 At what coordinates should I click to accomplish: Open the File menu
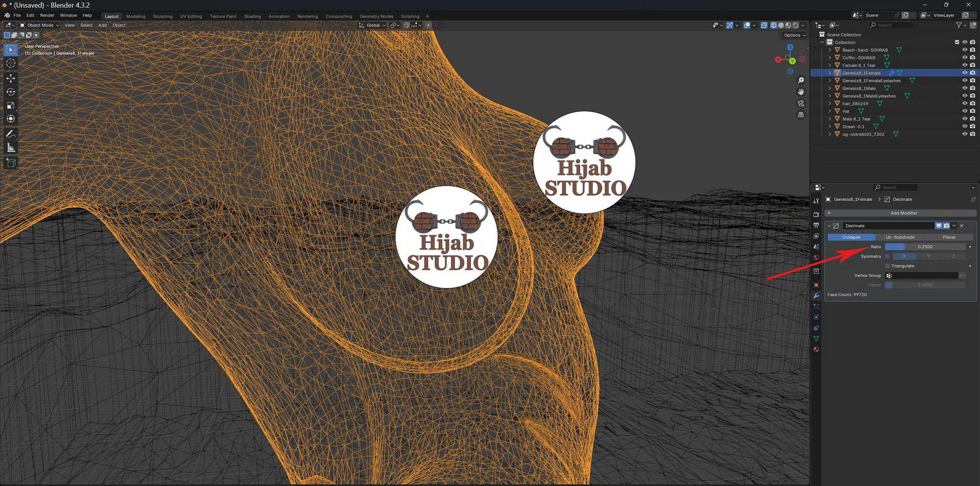(17, 16)
